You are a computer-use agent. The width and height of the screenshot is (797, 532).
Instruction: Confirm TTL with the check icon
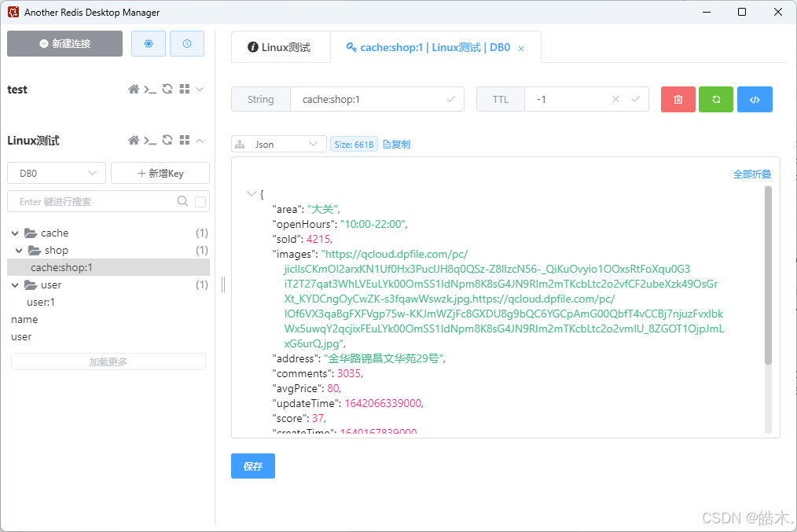click(x=635, y=100)
